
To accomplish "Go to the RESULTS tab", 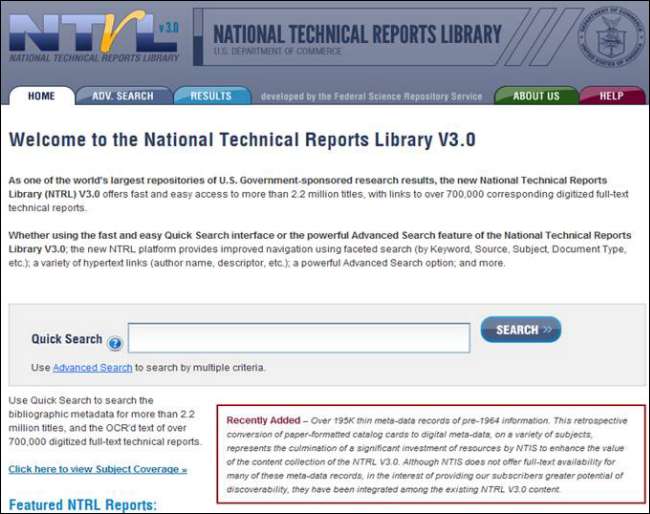I will coord(211,96).
